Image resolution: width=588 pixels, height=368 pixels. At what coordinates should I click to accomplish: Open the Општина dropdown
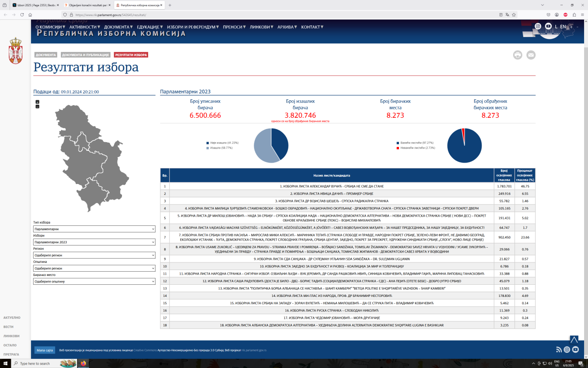pos(94,268)
